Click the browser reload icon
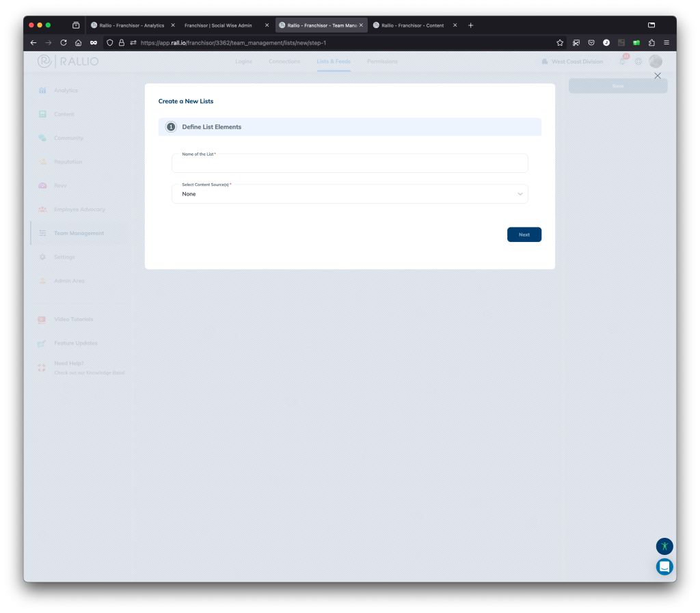The height and width of the screenshot is (613, 700). pos(64,42)
